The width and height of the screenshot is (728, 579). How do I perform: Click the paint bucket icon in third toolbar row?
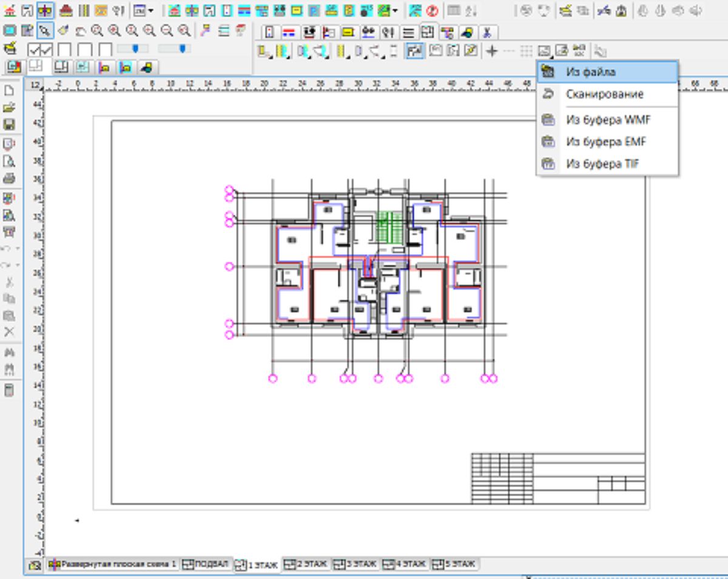tap(10, 49)
